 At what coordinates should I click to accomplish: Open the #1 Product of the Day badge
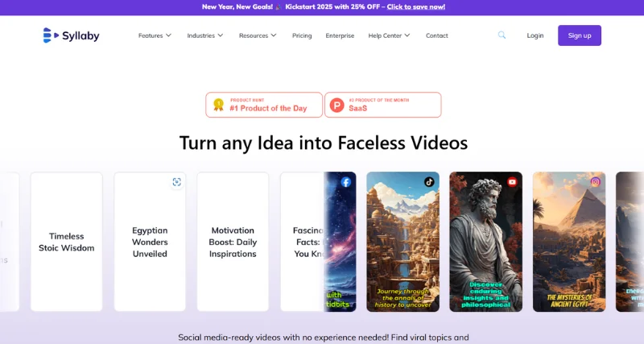click(264, 105)
